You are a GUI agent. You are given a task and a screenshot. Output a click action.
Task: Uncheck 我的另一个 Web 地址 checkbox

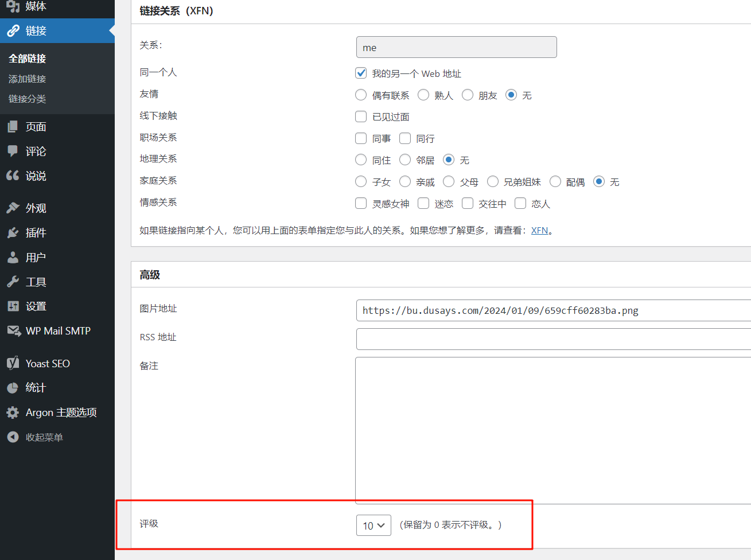[x=361, y=73]
